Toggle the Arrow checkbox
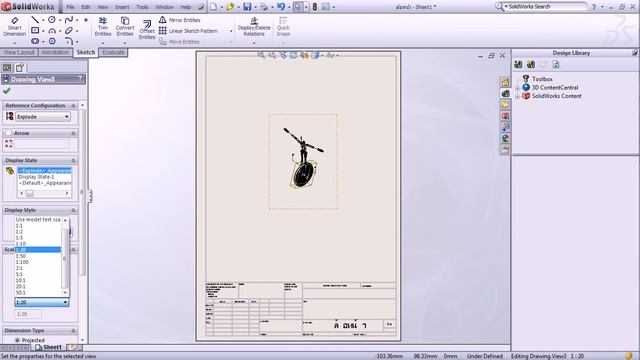The image size is (640, 360). (x=9, y=133)
